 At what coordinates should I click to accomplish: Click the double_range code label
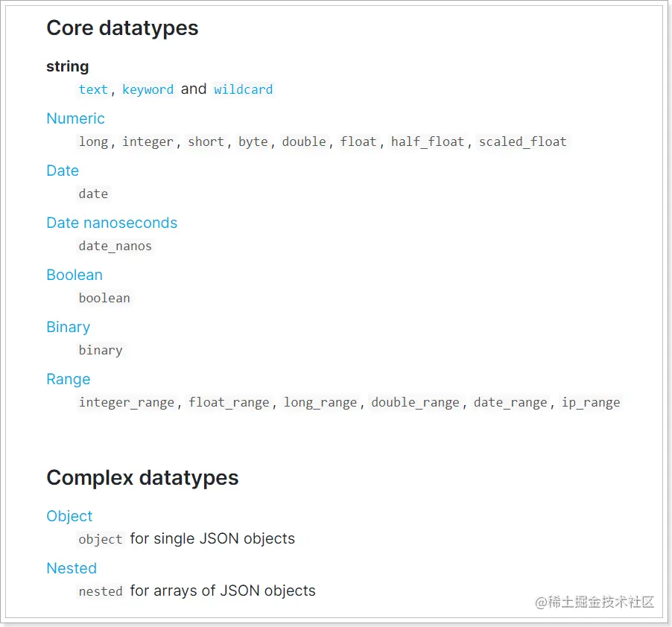click(415, 402)
